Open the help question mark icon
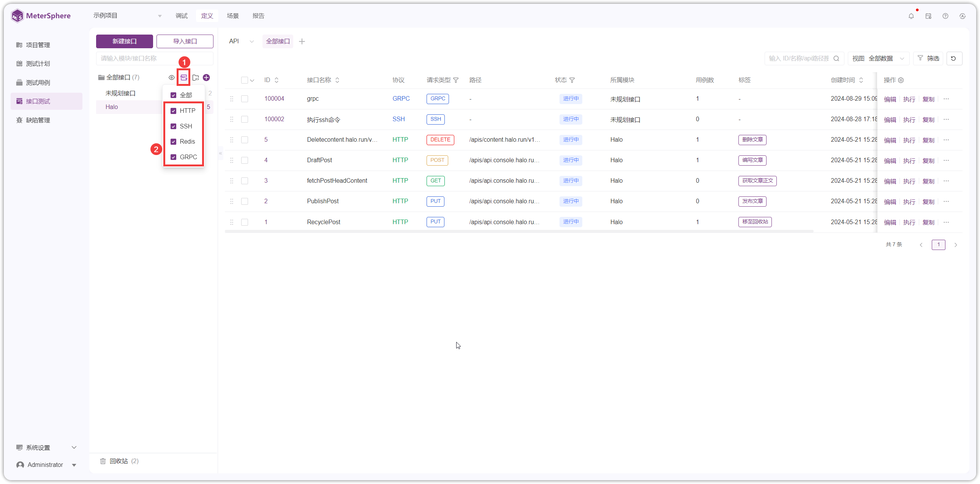This screenshot has width=980, height=484. 945,16
